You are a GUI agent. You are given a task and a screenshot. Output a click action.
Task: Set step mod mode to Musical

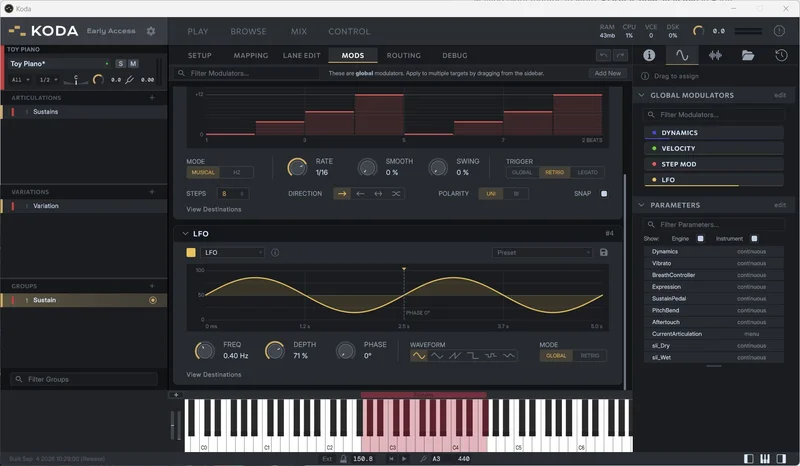tap(203, 173)
